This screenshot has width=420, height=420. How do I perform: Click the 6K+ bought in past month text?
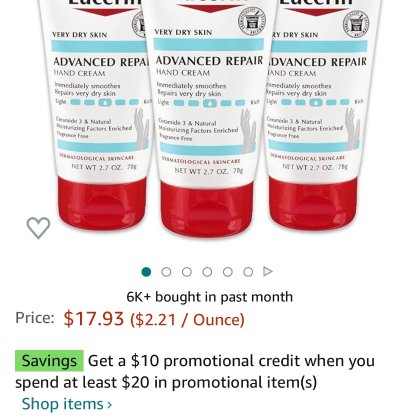[210, 297]
